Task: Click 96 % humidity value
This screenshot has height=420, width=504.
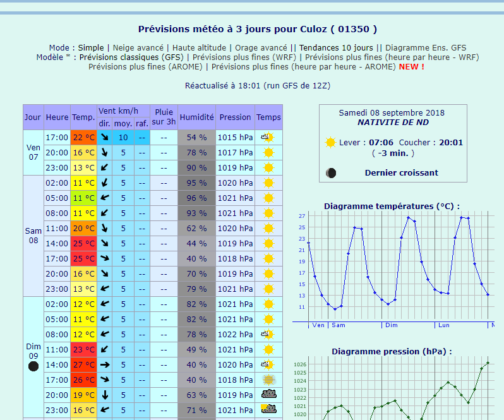Action: pyautogui.click(x=196, y=198)
